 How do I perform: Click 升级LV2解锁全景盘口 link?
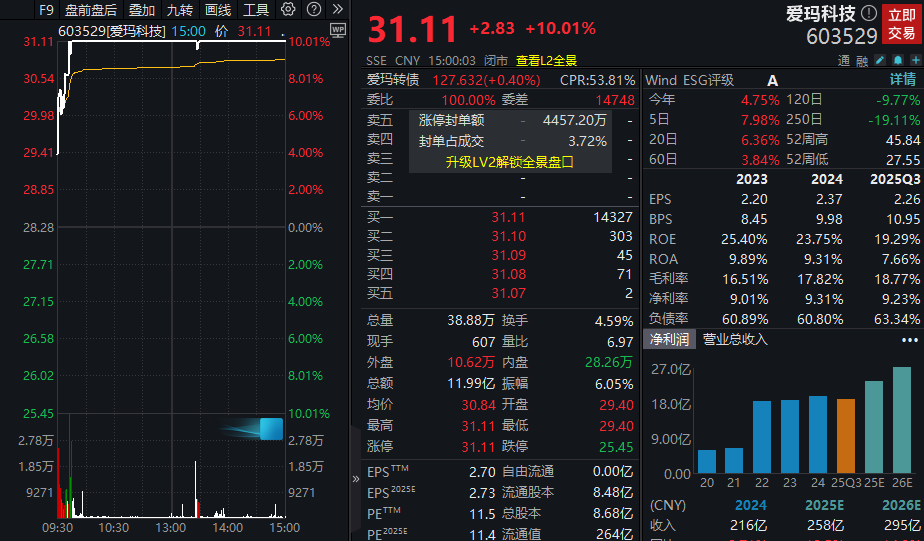click(510, 162)
